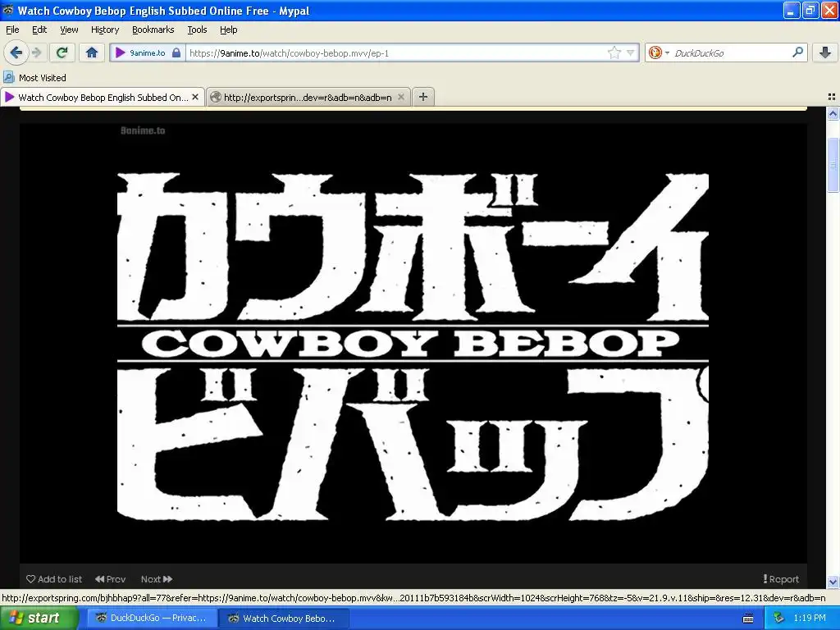
Task: Close the Watch Cowboy Bebop tab
Action: coord(195,97)
